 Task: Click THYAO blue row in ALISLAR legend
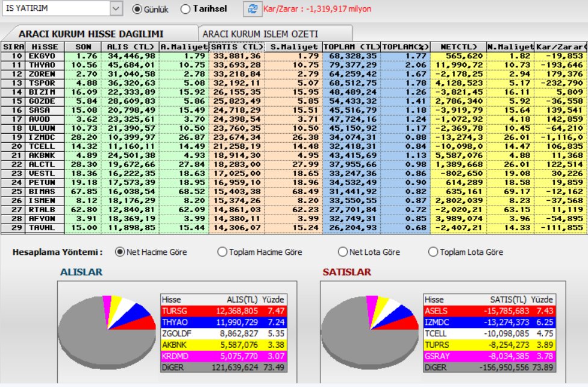(224, 322)
